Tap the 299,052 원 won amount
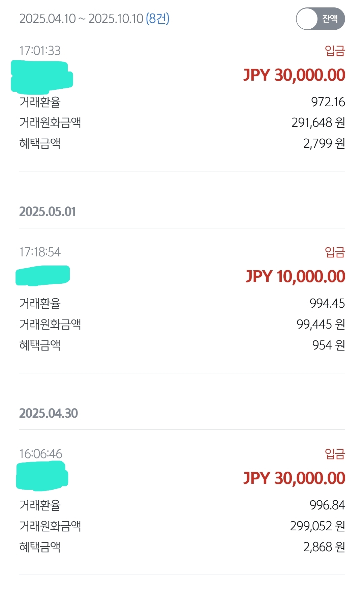This screenshot has height=613, width=364. (317, 526)
